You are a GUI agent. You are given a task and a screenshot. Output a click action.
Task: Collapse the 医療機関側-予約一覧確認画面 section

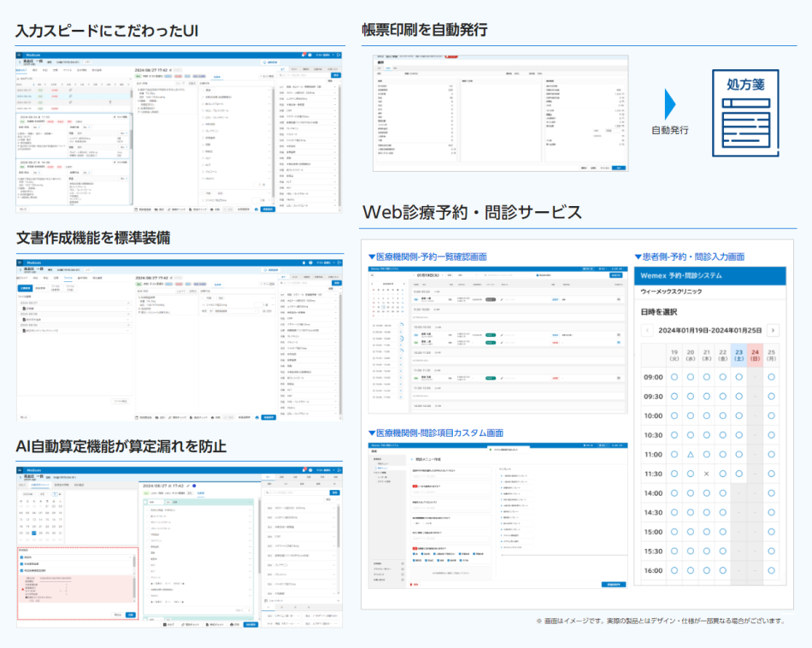[x=372, y=256]
